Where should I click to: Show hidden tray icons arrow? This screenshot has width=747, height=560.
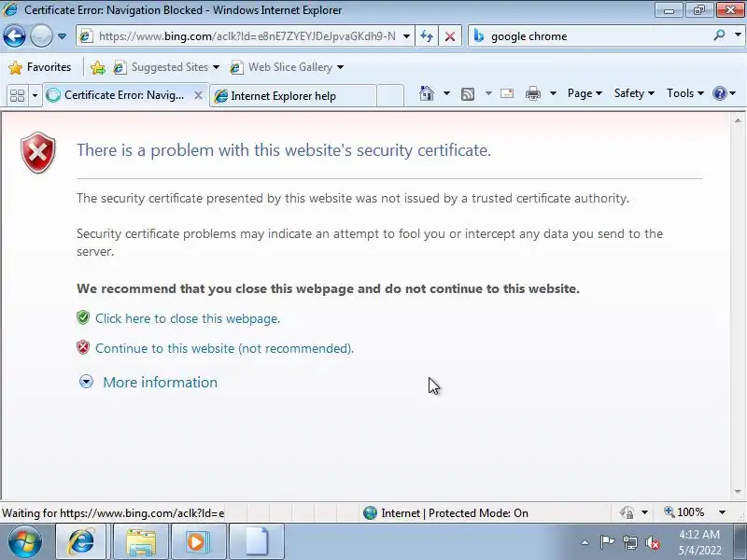(x=585, y=542)
